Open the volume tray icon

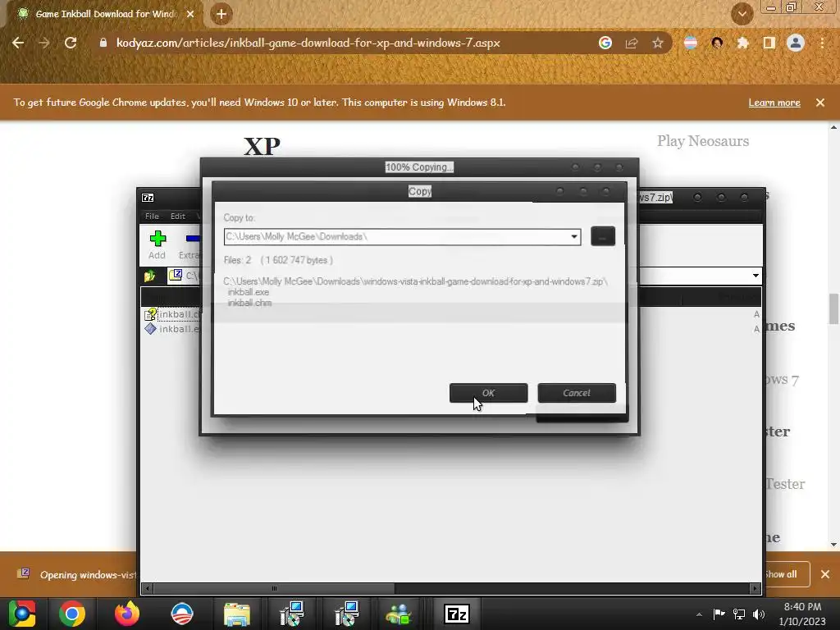[759, 614]
